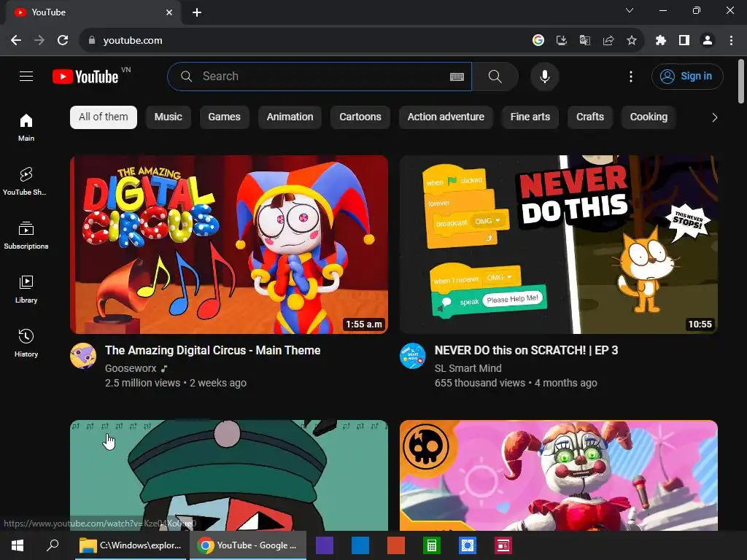Open the calculator icon on taskbar
Screen dimensions: 747x560
(432, 545)
